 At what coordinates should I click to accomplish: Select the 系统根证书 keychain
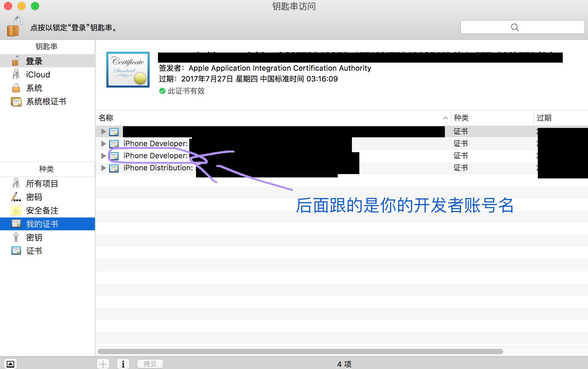point(47,101)
